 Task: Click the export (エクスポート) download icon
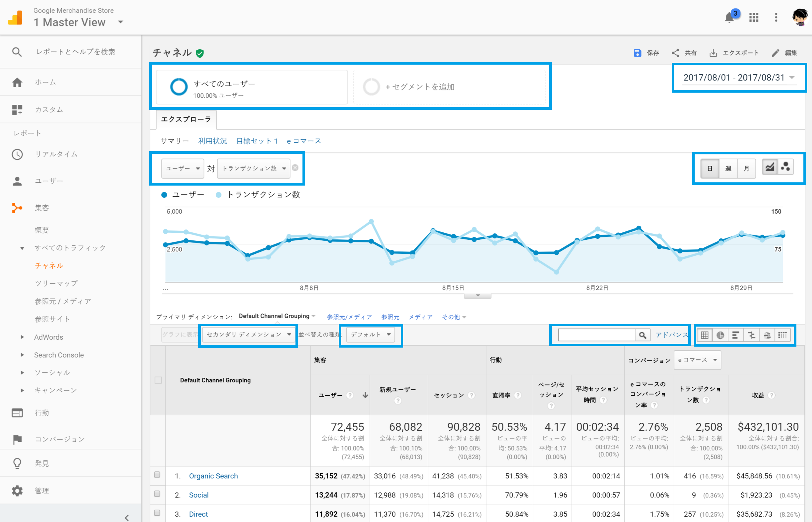coord(713,53)
